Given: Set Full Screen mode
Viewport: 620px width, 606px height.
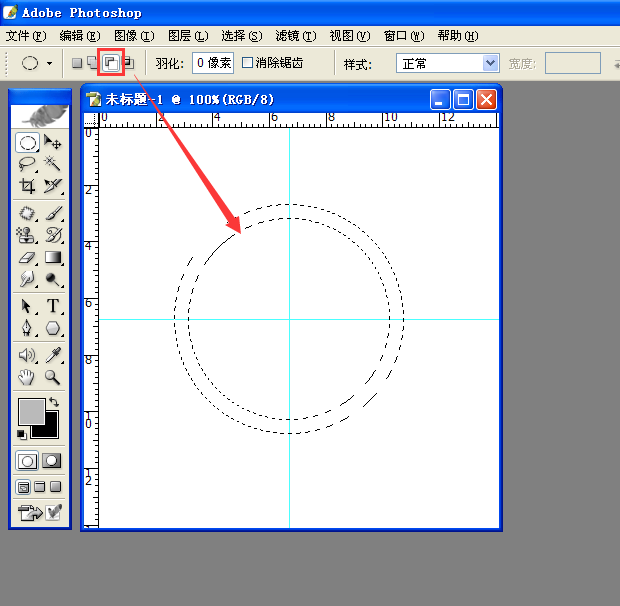Looking at the screenshot, I should 56,487.
